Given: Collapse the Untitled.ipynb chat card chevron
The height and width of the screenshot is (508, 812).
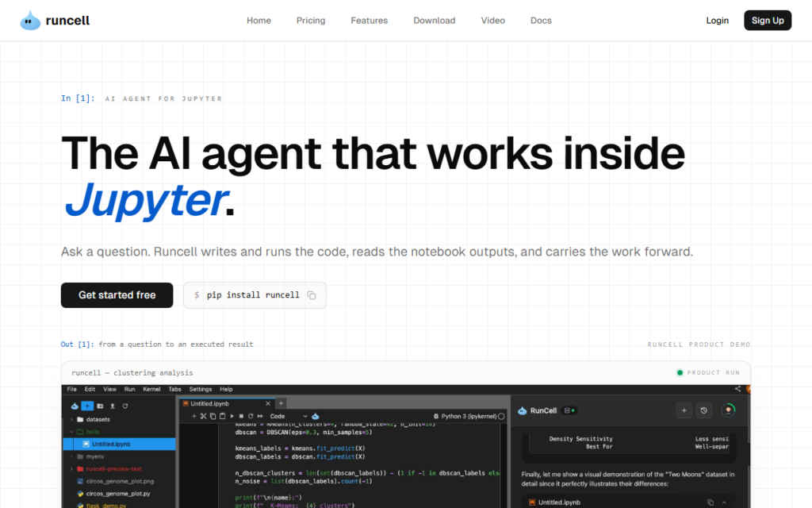Looking at the screenshot, I should [724, 502].
